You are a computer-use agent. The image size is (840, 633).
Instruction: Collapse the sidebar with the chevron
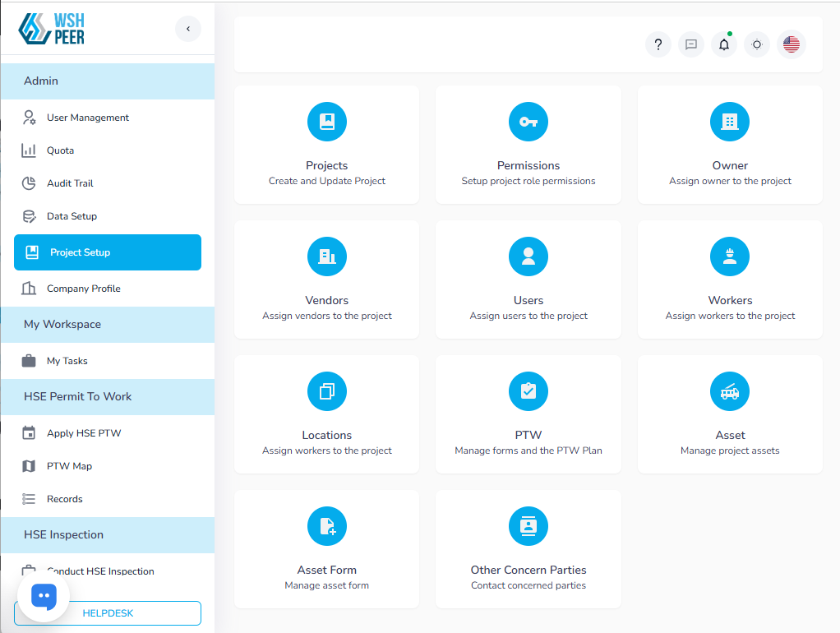pyautogui.click(x=188, y=29)
